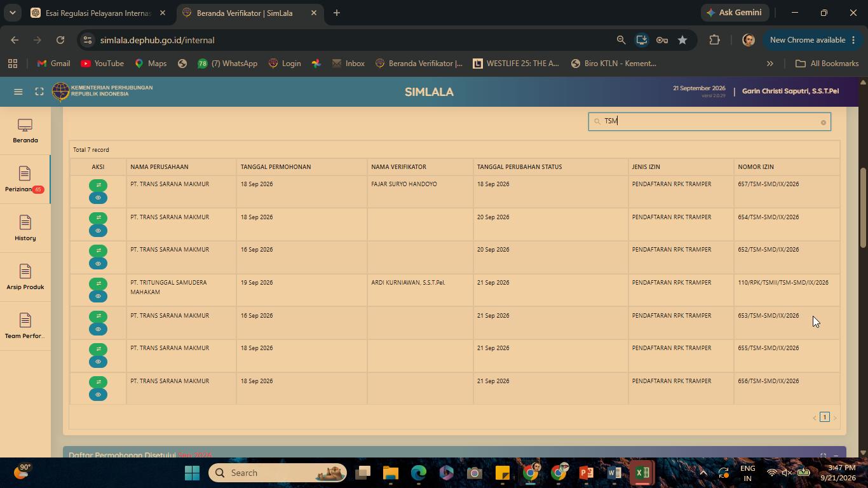868x488 pixels.
Task: Open the hamburger sidebar menu
Action: coord(18,91)
